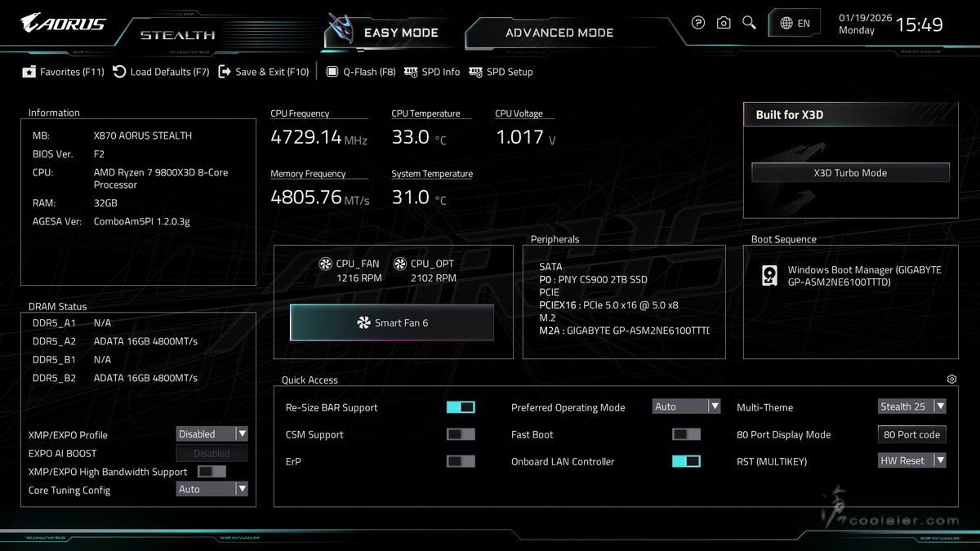Screen dimensions: 980x551
Task: Click the Save & Exit (F10) icon
Action: pos(225,72)
